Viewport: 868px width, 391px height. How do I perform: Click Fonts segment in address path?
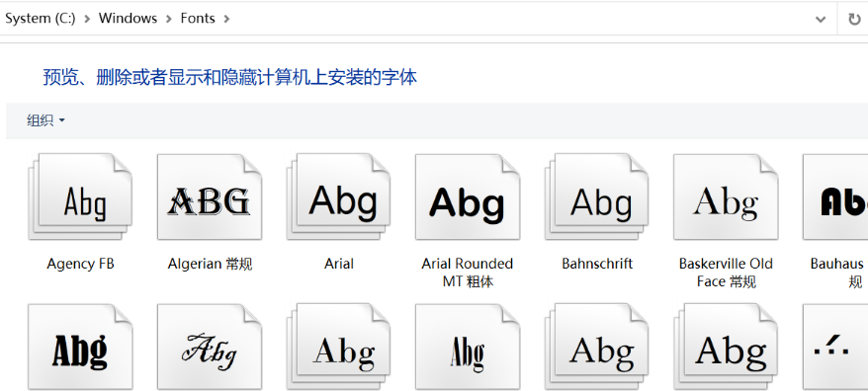click(x=198, y=18)
